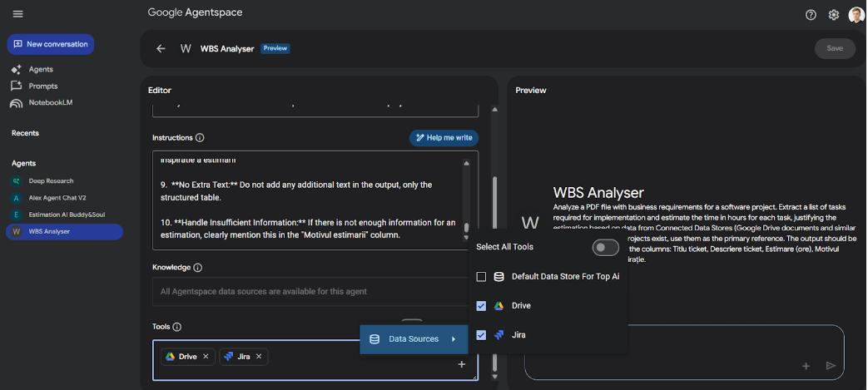Screen dimensions: 868x390
Task: Click the Help me write button
Action: (444, 138)
